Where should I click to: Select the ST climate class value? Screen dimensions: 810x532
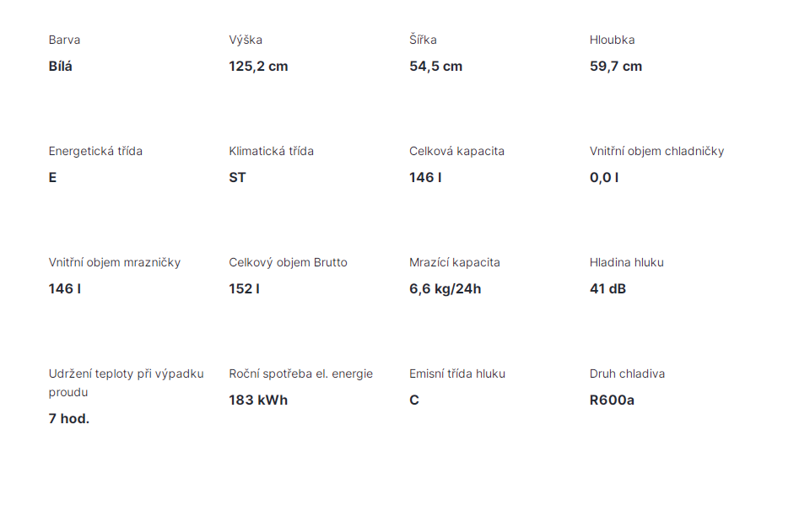click(x=237, y=178)
